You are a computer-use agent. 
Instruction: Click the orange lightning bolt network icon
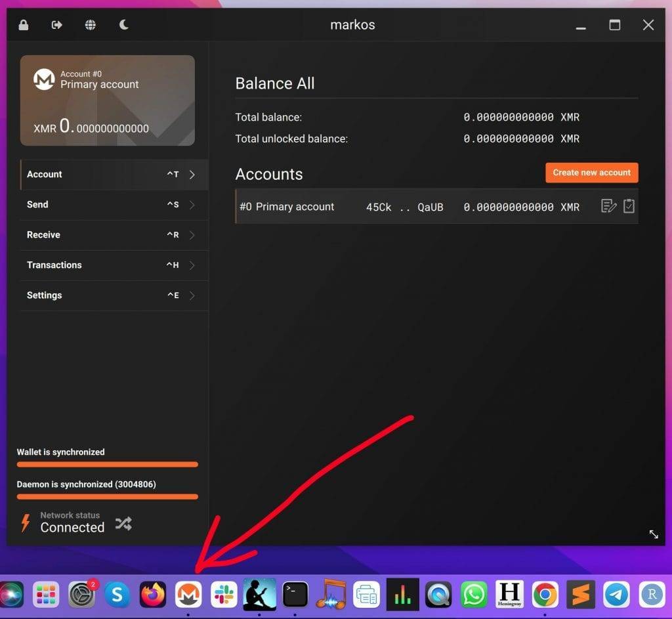26,523
